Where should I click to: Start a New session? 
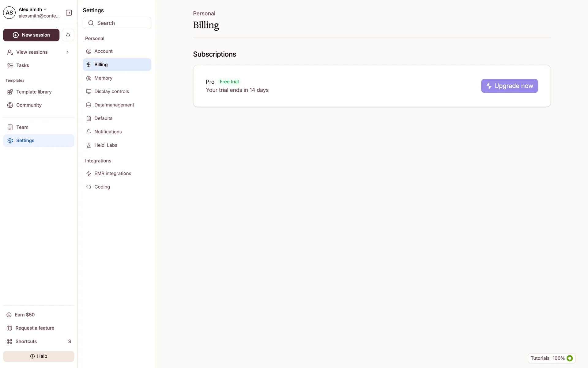[x=31, y=35]
